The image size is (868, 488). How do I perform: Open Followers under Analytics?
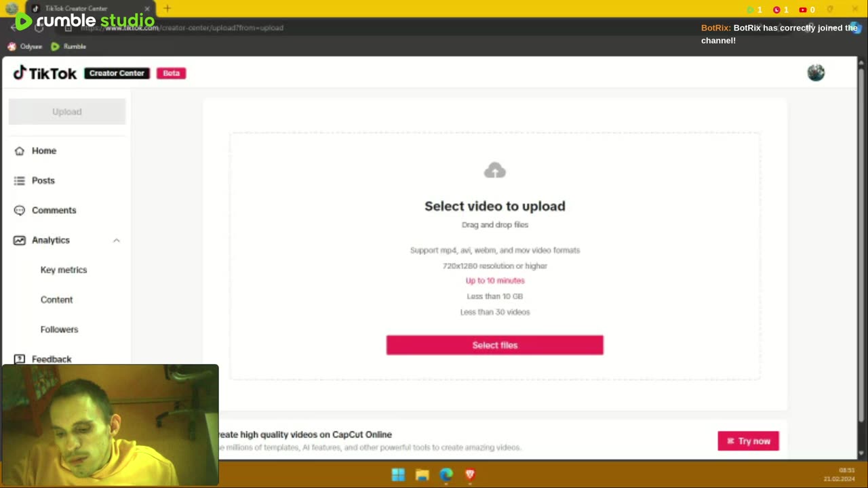(x=59, y=329)
